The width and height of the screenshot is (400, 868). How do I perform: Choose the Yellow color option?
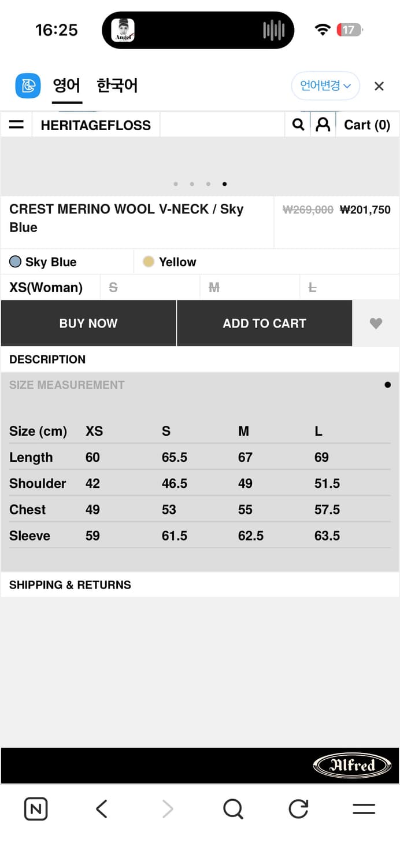click(x=170, y=262)
